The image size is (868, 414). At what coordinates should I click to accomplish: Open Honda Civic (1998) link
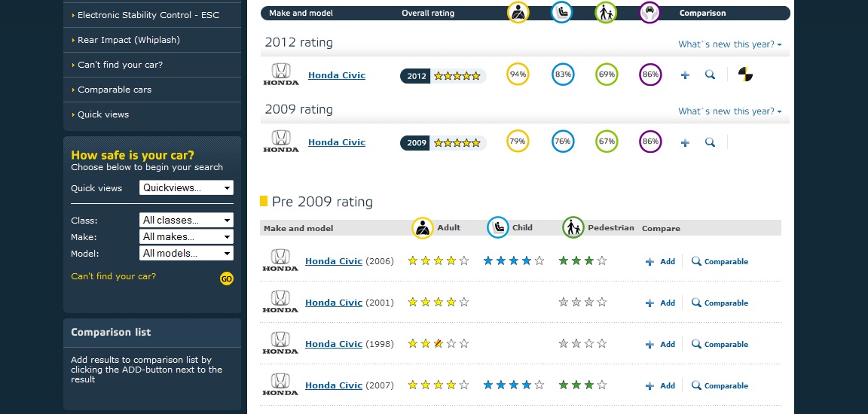(x=334, y=344)
